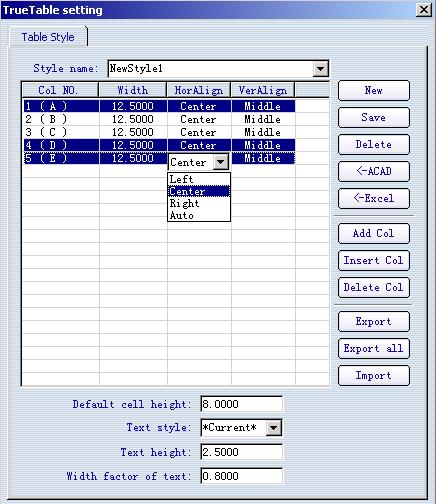Click the Add Col button
Viewport: 436px width, 504px height.
(374, 233)
